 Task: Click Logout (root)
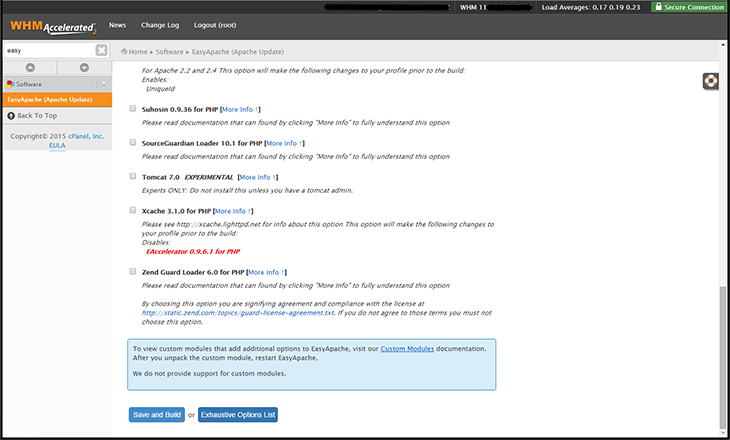point(215,25)
